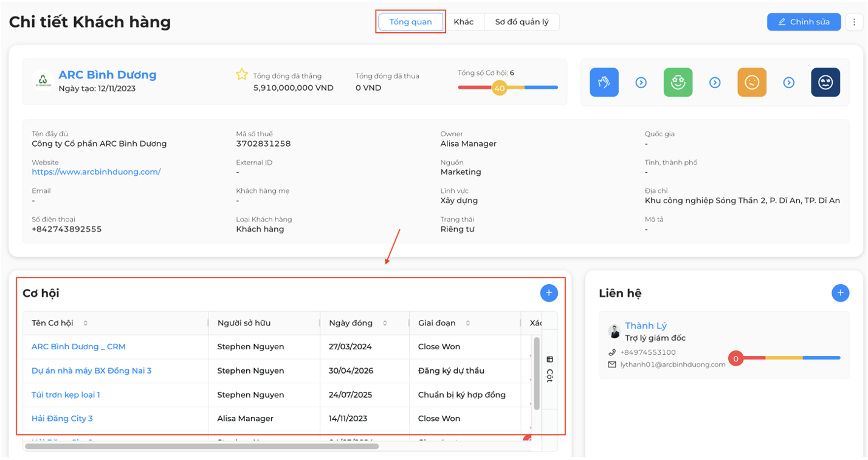
Task: Sort by Ngày đóng column
Action: tap(385, 323)
